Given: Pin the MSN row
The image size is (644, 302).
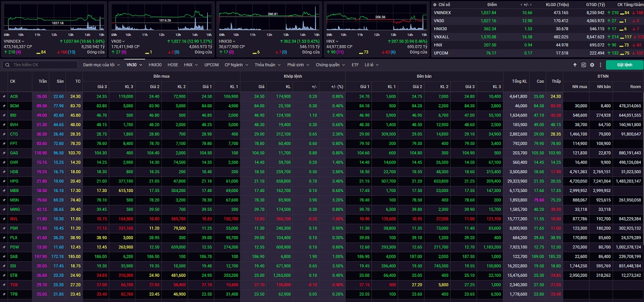Looking at the screenshot, I should click(4, 200).
